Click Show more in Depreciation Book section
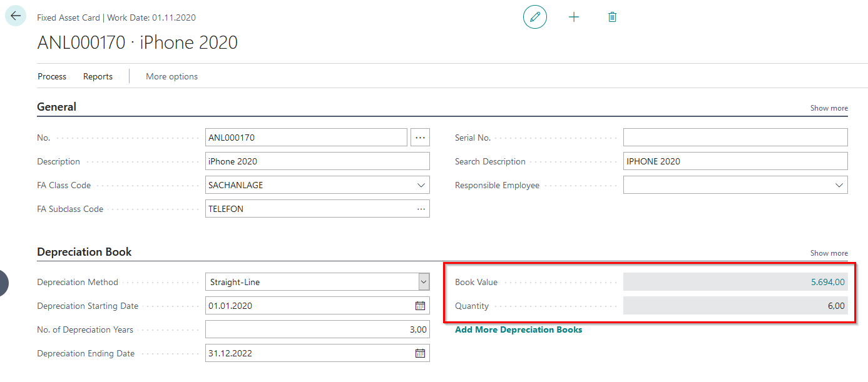The image size is (868, 382). [x=829, y=253]
